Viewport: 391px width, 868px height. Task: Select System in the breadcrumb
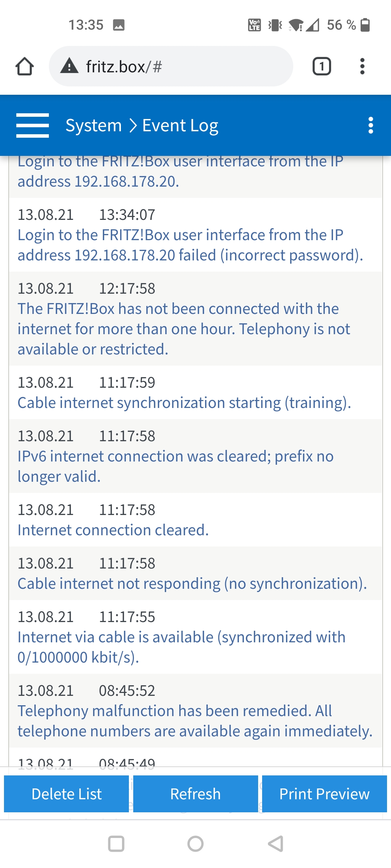[93, 125]
